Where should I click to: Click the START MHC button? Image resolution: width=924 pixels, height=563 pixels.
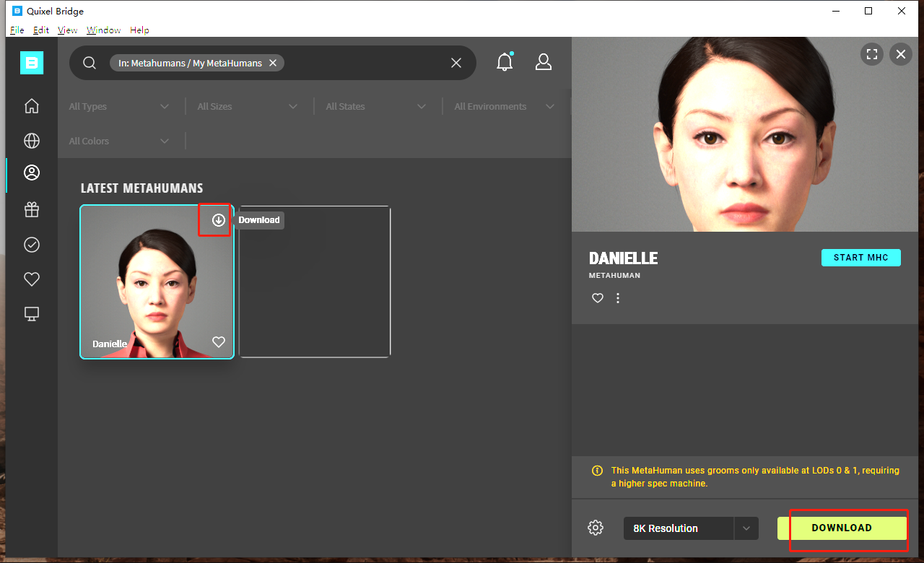coord(861,258)
